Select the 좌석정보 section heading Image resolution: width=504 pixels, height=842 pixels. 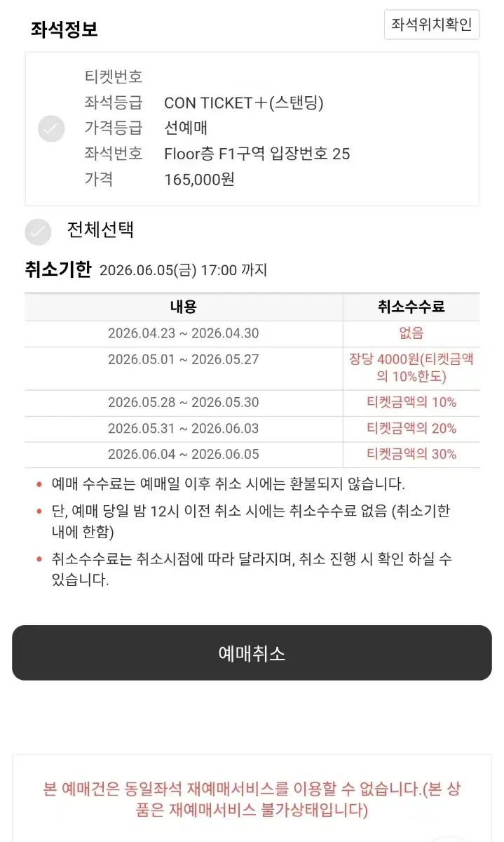click(x=64, y=29)
